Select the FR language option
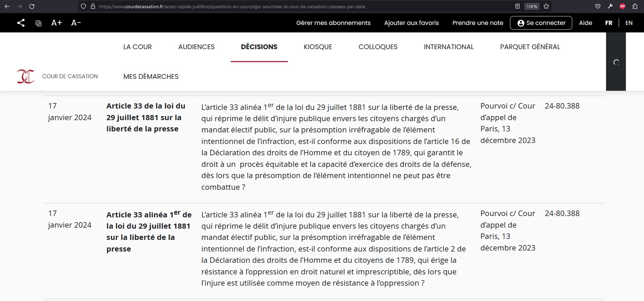This screenshot has height=301, width=644. (608, 23)
